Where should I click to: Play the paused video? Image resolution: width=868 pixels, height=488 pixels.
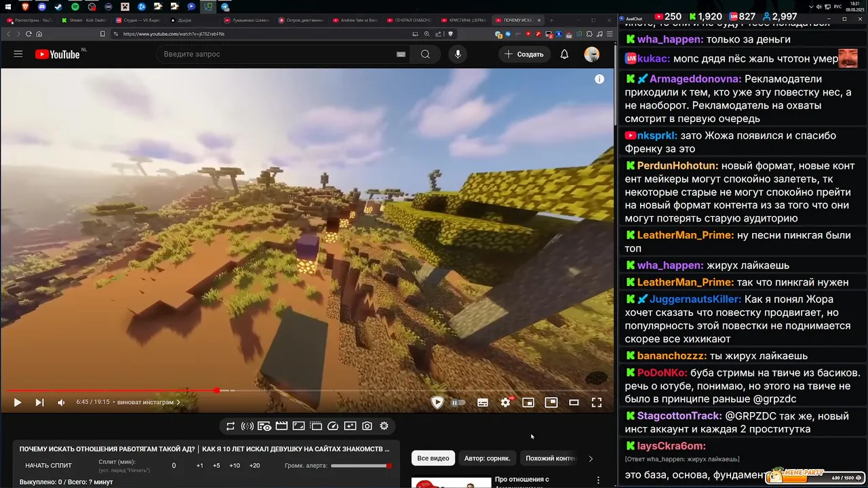tap(18, 403)
